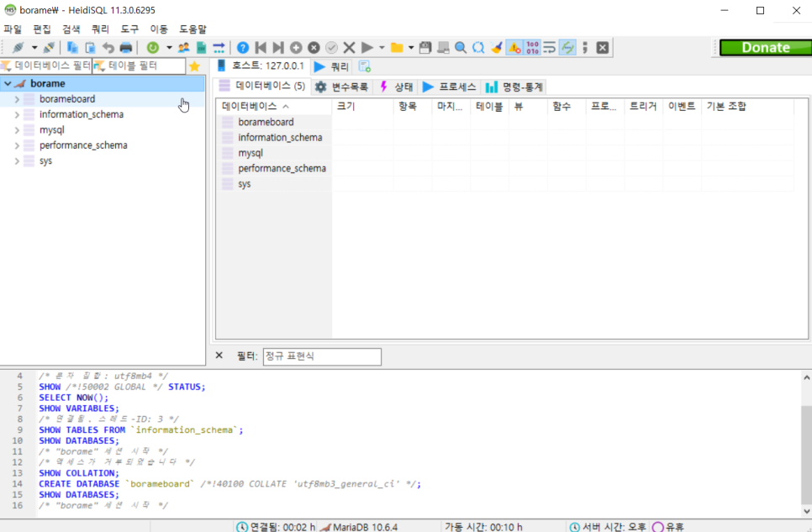Screen dimensions: 812x532
Task: Open the 편집 menu
Action: [42, 29]
